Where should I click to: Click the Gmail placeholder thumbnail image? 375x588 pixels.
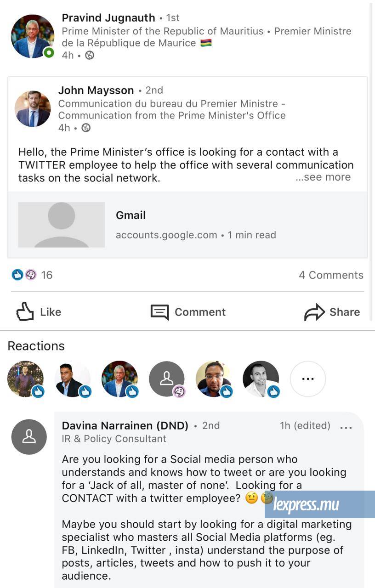[62, 225]
